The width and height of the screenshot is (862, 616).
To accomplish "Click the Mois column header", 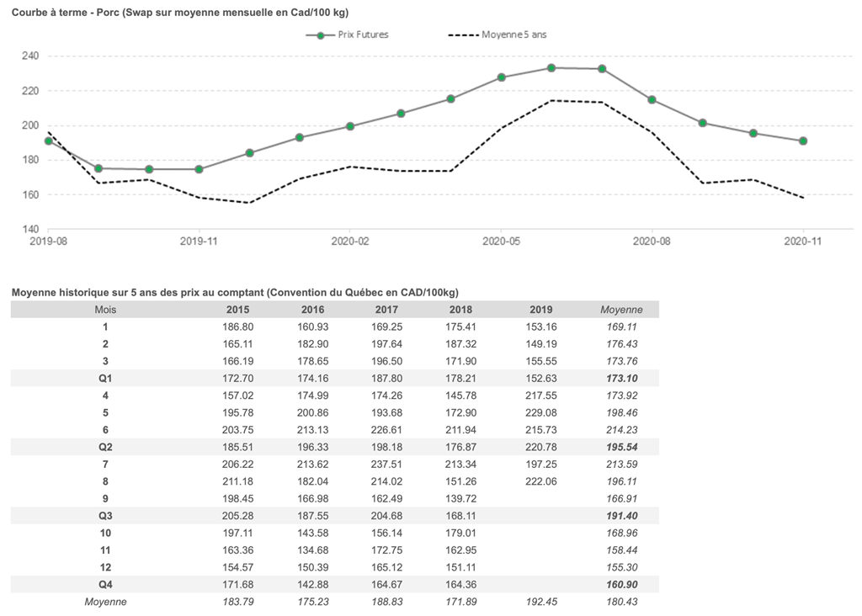I will point(106,309).
